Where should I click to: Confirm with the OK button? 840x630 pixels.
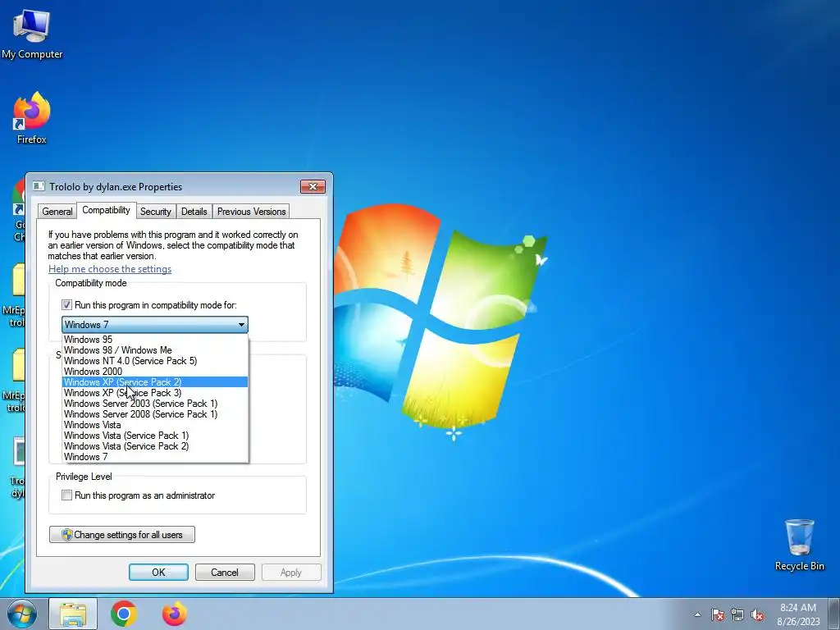(158, 572)
